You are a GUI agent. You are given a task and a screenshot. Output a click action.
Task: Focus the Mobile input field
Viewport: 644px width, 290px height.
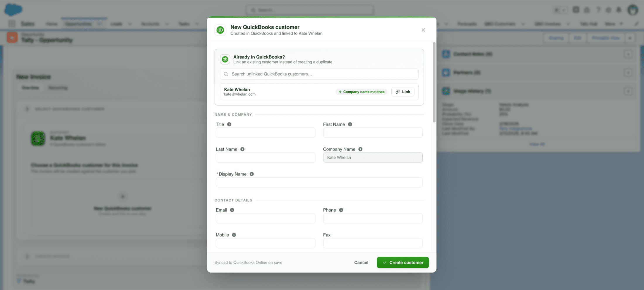point(266,243)
